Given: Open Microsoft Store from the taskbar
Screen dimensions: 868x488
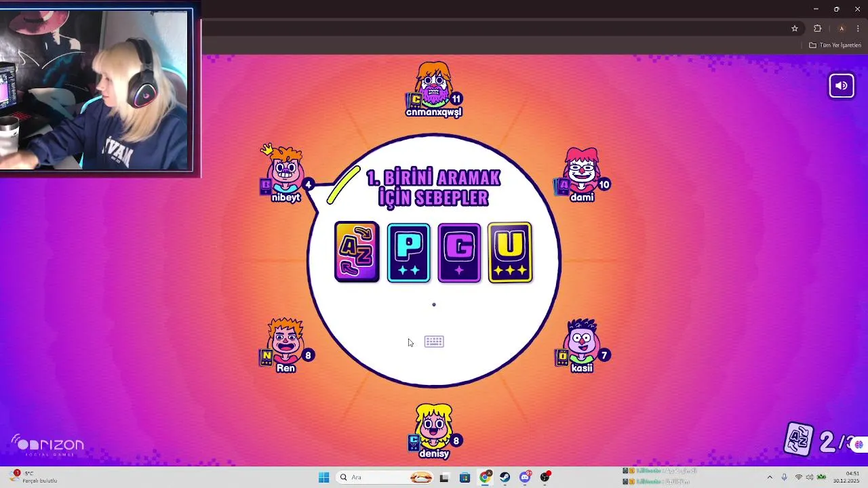Looking at the screenshot, I should (x=465, y=478).
